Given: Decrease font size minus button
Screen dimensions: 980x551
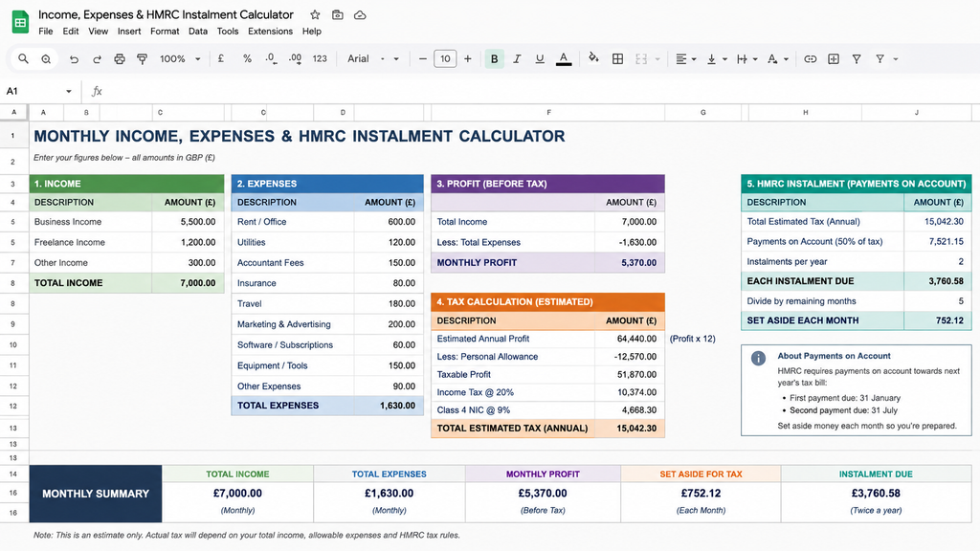Looking at the screenshot, I should pos(422,58).
